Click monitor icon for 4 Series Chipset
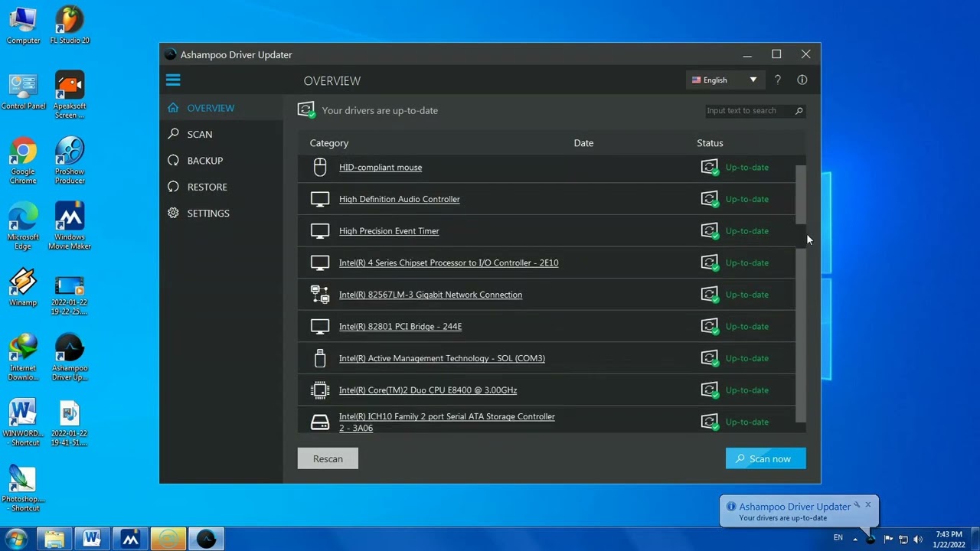The width and height of the screenshot is (980, 551). pos(320,262)
